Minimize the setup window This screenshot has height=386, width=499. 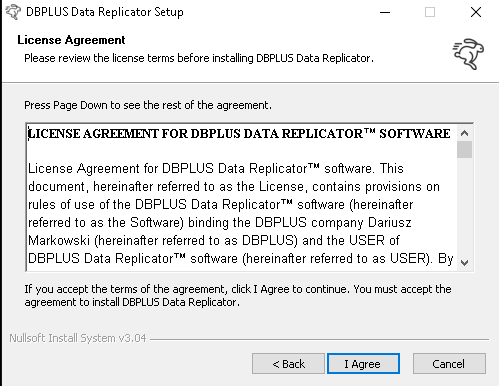(x=385, y=12)
